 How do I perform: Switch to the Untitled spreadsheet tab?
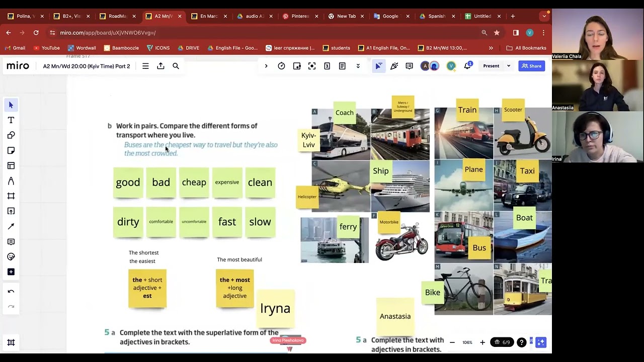click(482, 16)
